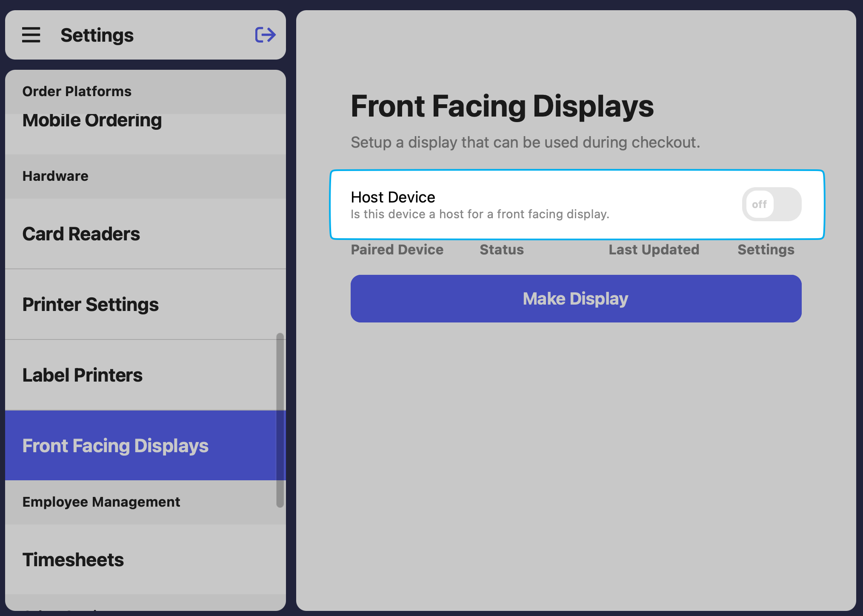Toggle the Host Device switch on
The image size is (863, 616).
[771, 204]
